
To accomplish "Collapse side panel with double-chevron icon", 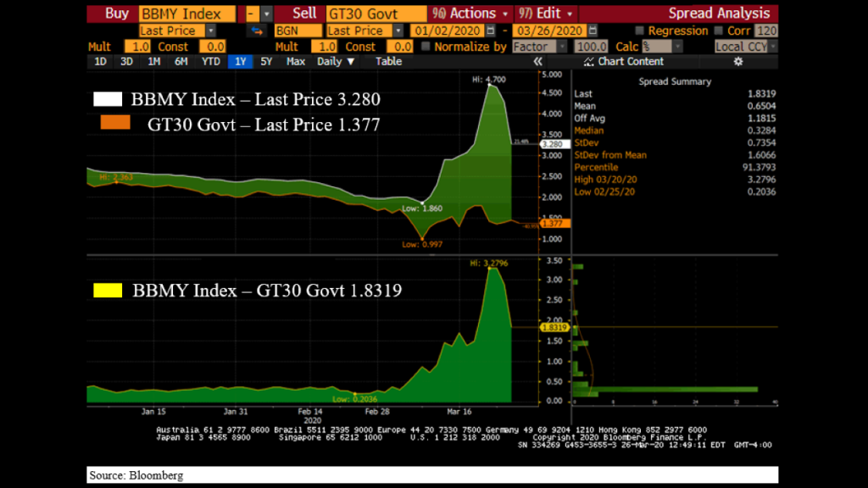I will pos(538,62).
